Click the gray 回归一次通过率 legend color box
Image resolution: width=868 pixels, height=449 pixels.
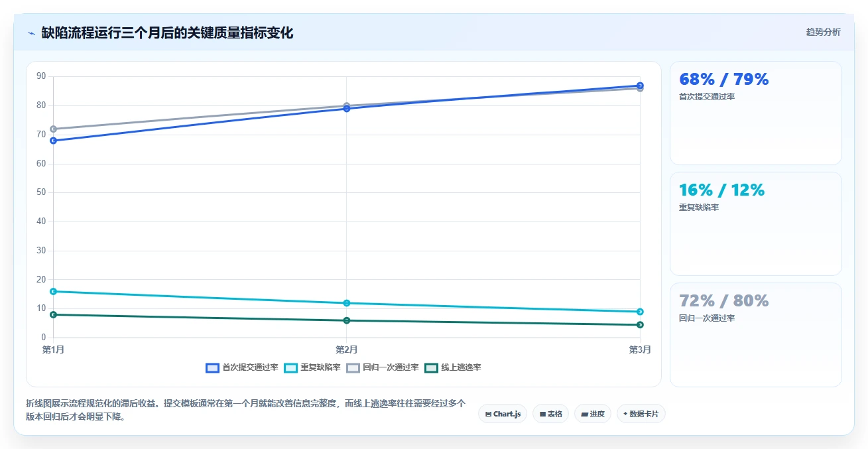coord(353,367)
